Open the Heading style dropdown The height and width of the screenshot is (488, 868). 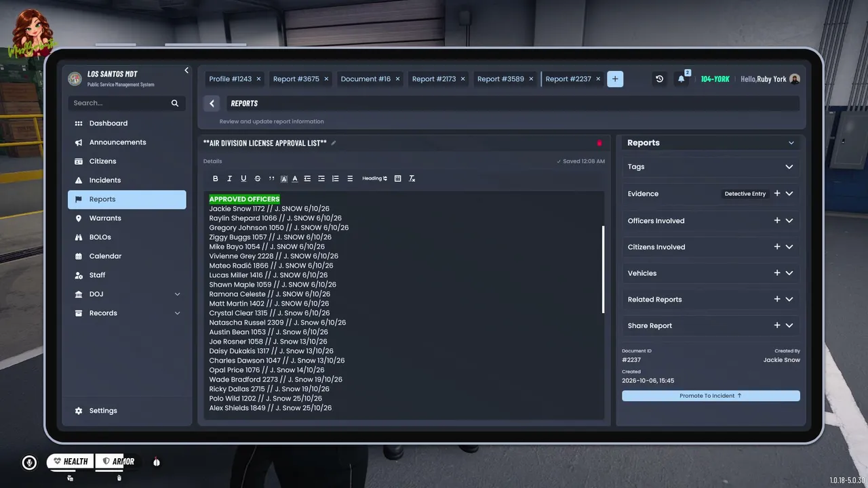(374, 179)
